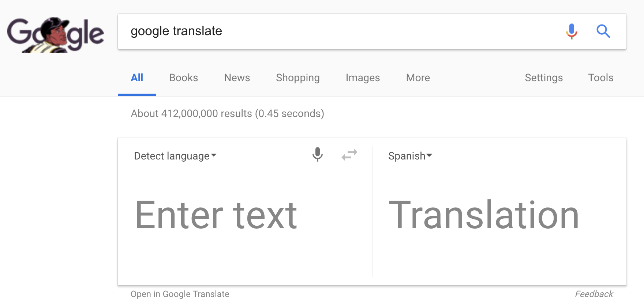
Task: Swap languages with the double-arrow icon
Action: pyautogui.click(x=349, y=155)
